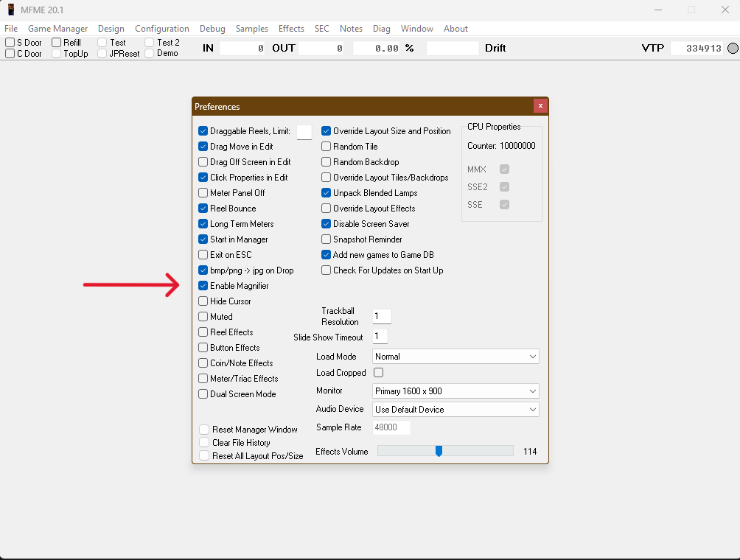Check the Muted checkbox
Screen dimensions: 740x560
(203, 317)
